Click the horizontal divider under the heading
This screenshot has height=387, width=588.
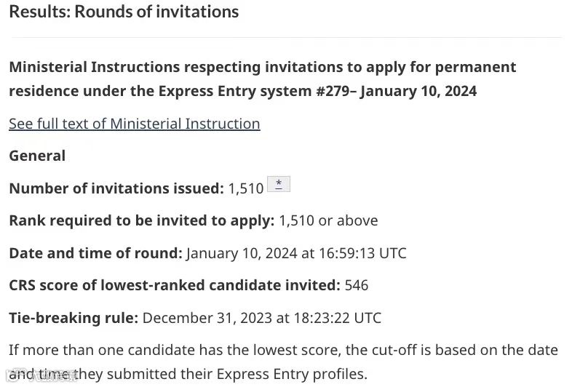[x=285, y=37]
